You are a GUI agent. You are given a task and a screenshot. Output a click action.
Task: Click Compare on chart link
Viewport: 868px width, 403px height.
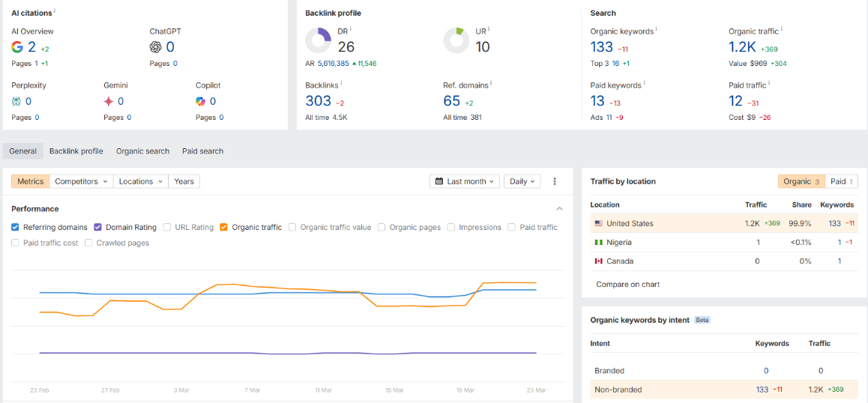[x=627, y=285]
